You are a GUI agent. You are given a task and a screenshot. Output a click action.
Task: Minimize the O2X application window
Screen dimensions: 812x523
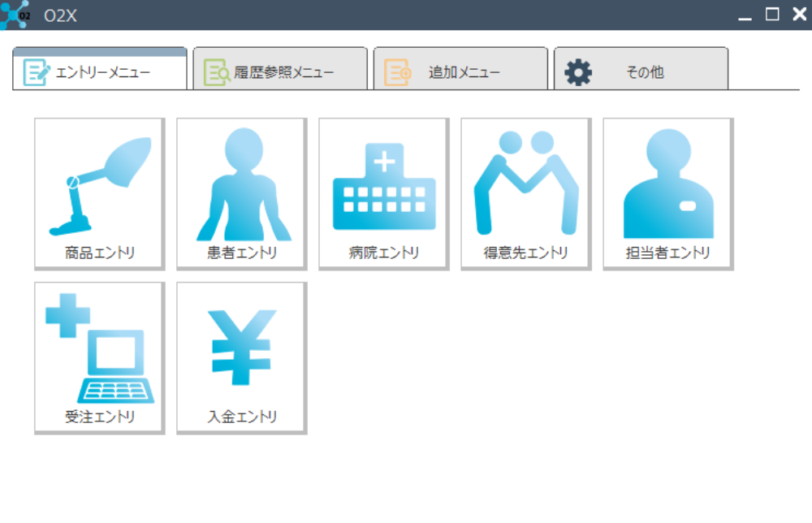click(745, 14)
